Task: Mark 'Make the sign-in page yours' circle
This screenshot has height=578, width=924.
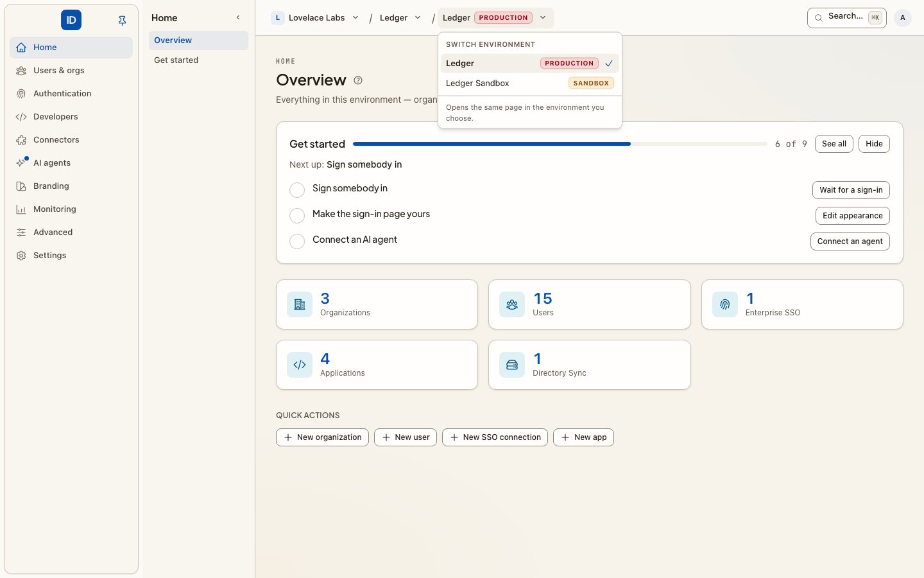Action: [x=297, y=216]
